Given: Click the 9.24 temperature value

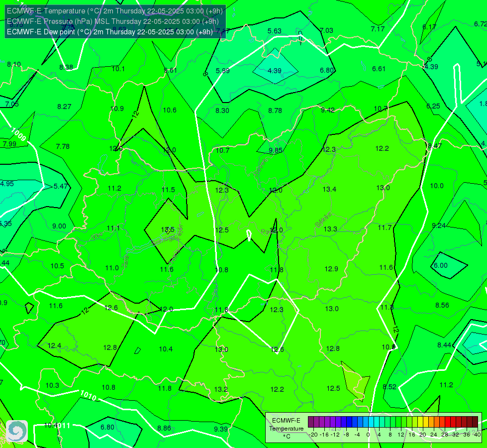Looking at the screenshot, I should point(439,225).
